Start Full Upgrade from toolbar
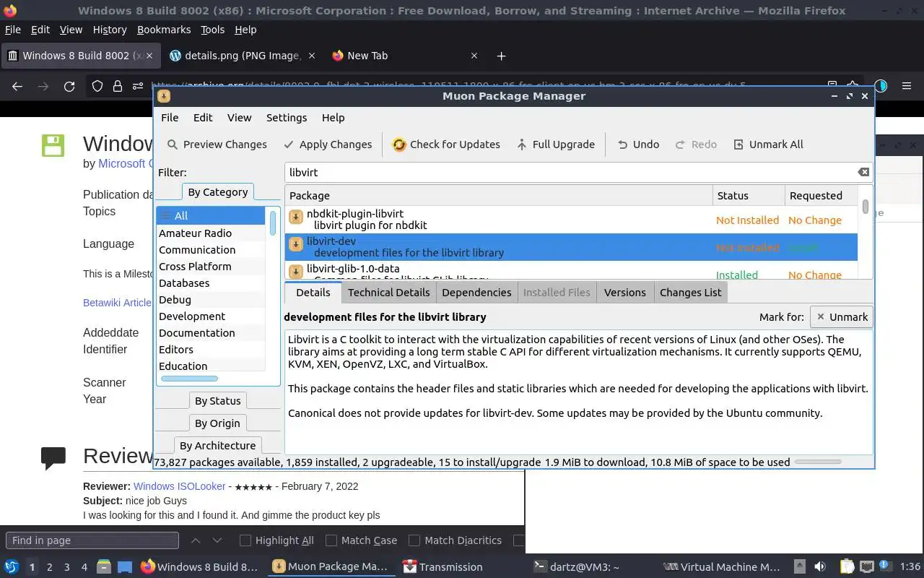Screen dimensions: 924x578 [x=556, y=144]
